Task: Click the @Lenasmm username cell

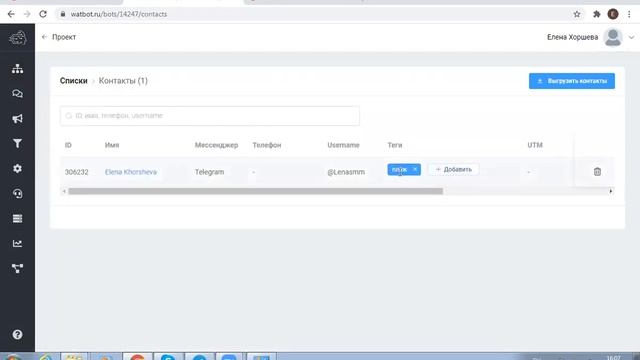Action: [346, 172]
